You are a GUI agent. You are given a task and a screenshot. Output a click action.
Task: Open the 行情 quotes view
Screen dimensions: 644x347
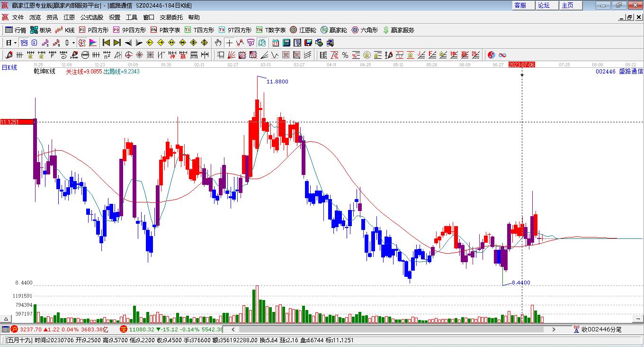coord(16,30)
